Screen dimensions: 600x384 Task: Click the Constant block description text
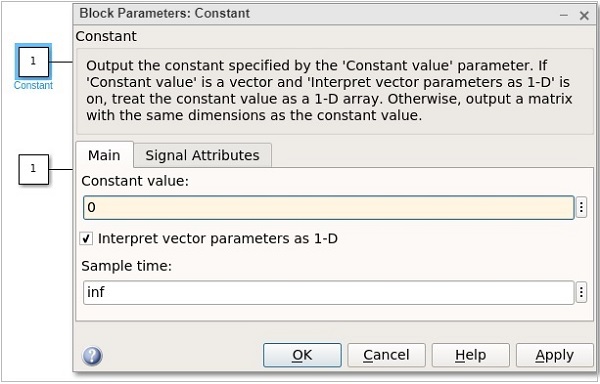(329, 90)
